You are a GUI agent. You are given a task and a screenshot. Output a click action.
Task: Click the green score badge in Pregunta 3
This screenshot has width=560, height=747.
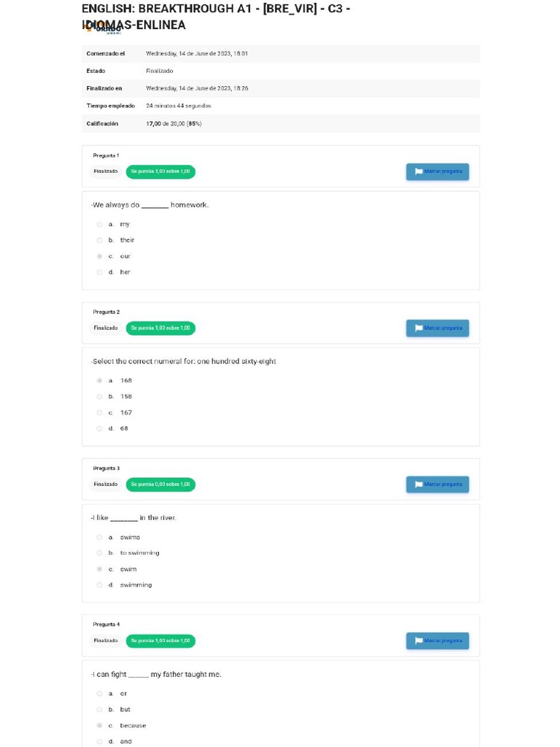click(x=160, y=484)
